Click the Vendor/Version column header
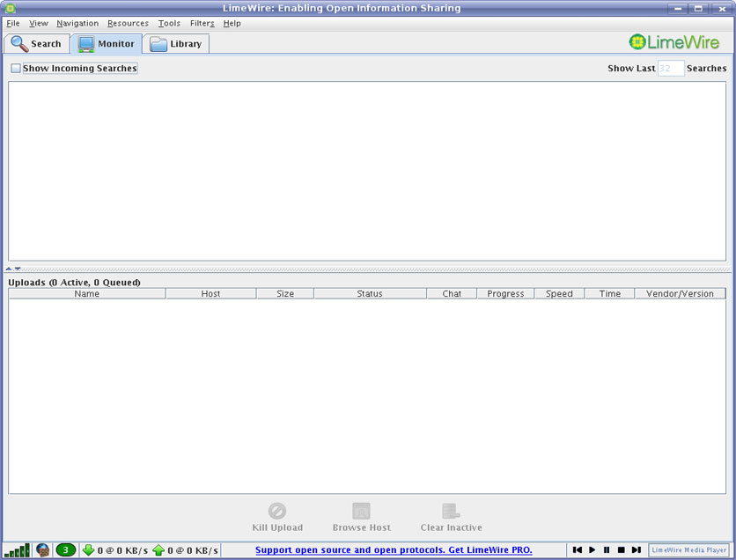The image size is (736, 560). pyautogui.click(x=680, y=293)
